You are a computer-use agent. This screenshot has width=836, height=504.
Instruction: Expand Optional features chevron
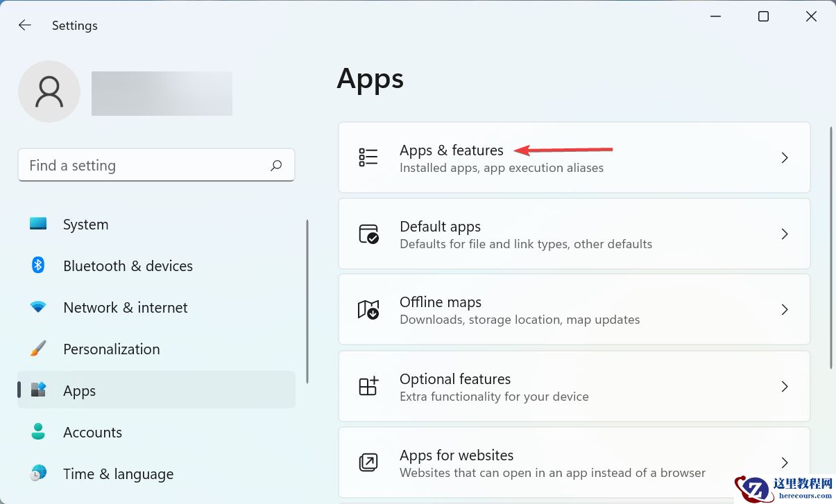pyautogui.click(x=785, y=386)
